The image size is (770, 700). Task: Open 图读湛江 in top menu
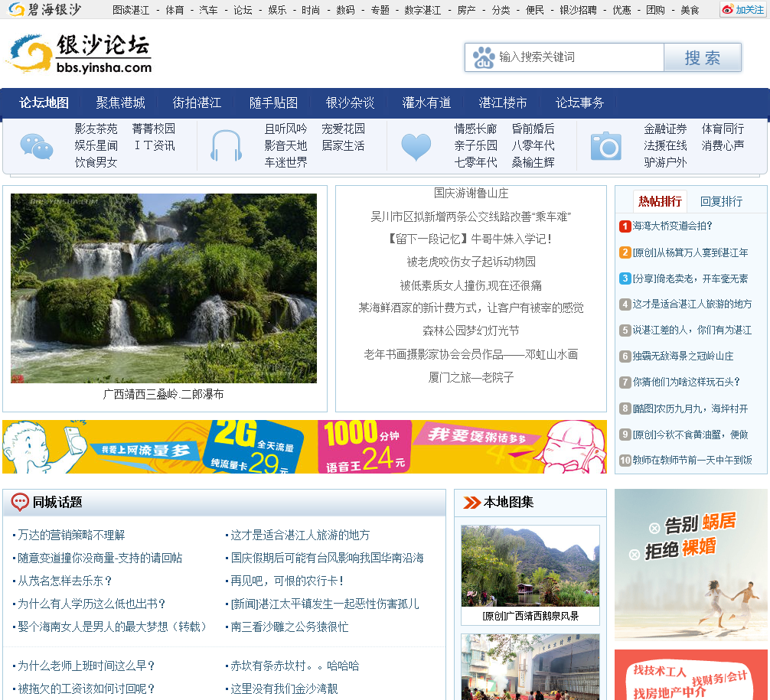[x=131, y=10]
